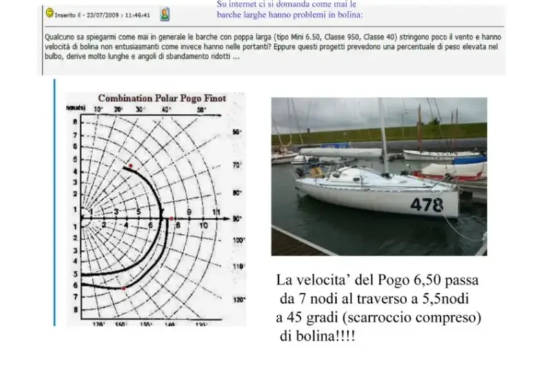Click the 120° label on the polar chart
This screenshot has width=552, height=392.
(239, 300)
